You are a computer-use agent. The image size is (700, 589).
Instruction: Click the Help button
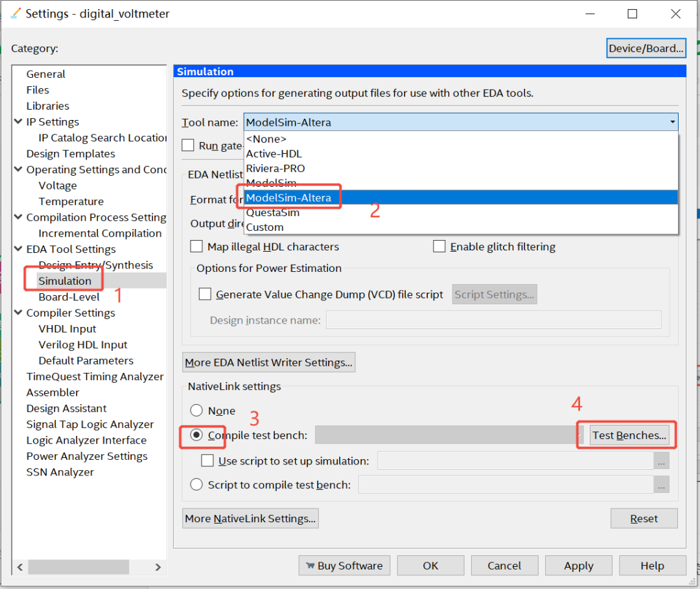pos(652,565)
